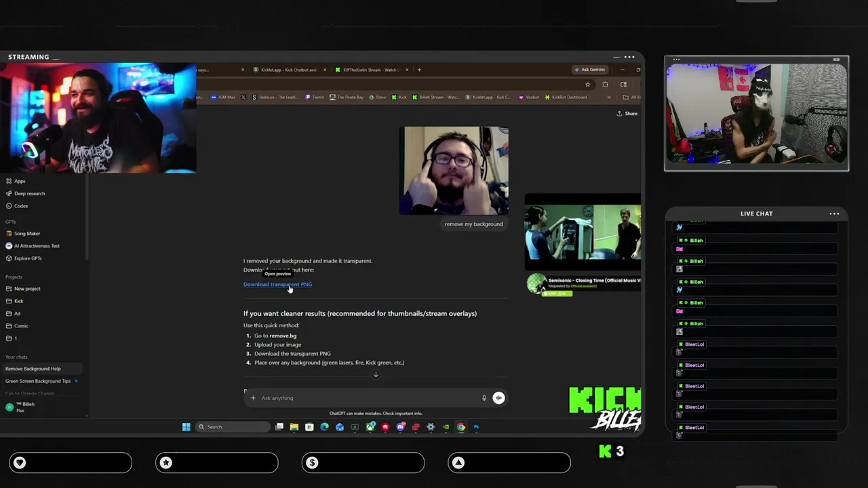Expand the bookmarks overflow chevron
The height and width of the screenshot is (488, 868).
coord(609,97)
